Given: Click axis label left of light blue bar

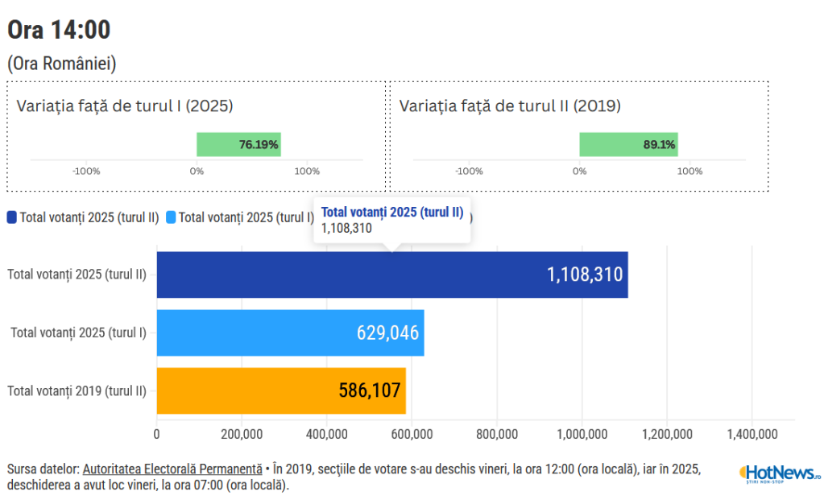Looking at the screenshot, I should click(x=78, y=333).
